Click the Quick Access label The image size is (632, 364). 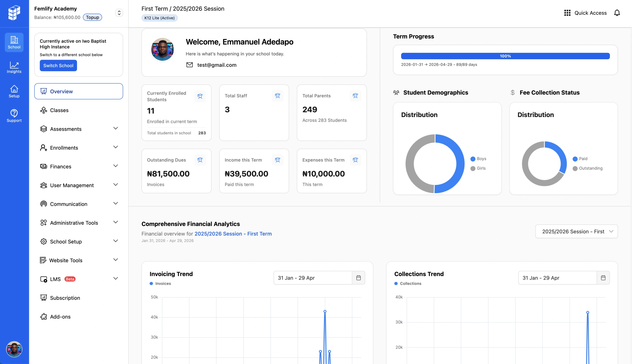[590, 13]
